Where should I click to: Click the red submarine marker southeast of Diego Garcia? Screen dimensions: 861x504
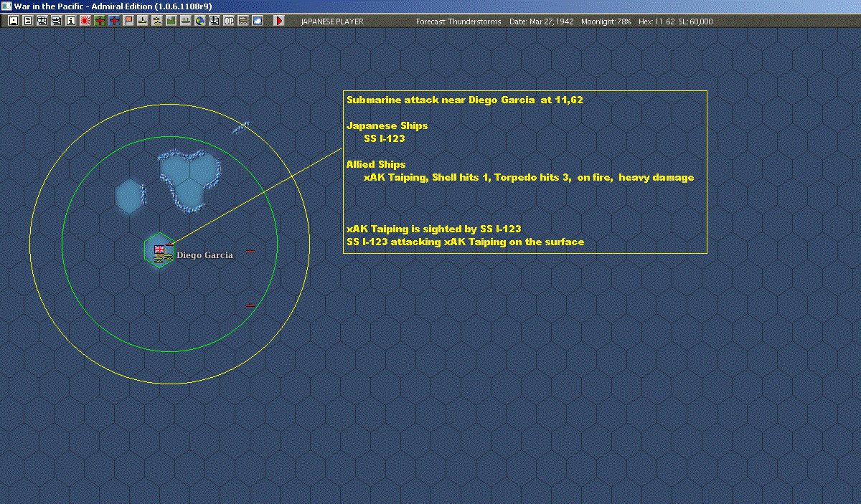coord(250,305)
